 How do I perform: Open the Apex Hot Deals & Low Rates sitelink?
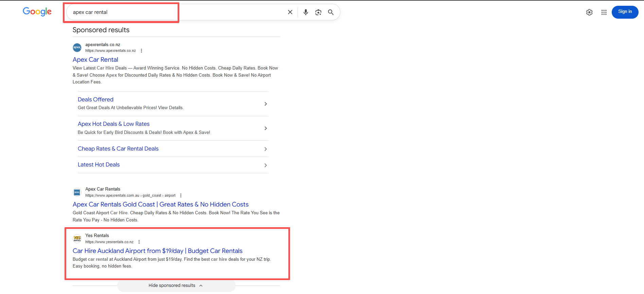coord(113,124)
